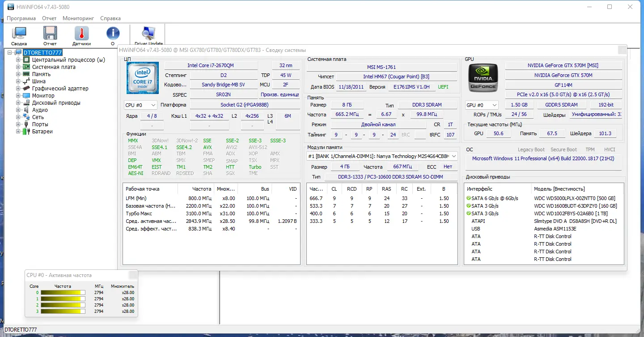This screenshot has width=644, height=337.
Task: Click the computer icon beside DTORETTO777
Action: coord(18,53)
